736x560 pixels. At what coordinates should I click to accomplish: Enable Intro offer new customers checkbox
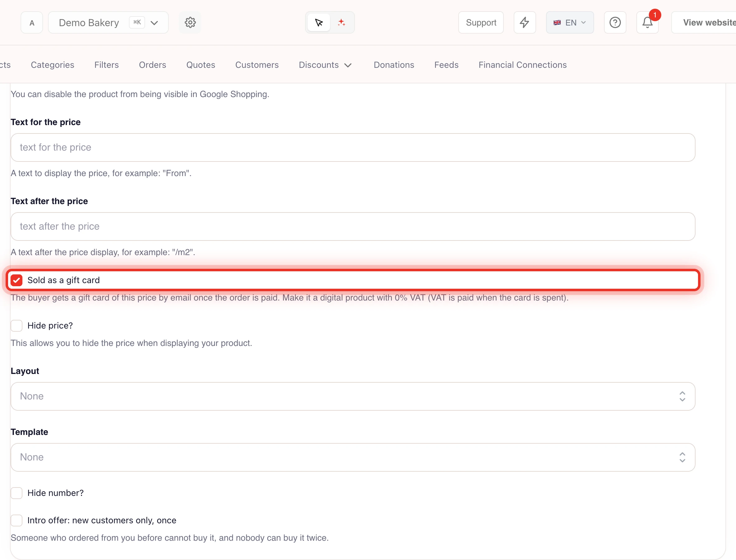tap(16, 520)
